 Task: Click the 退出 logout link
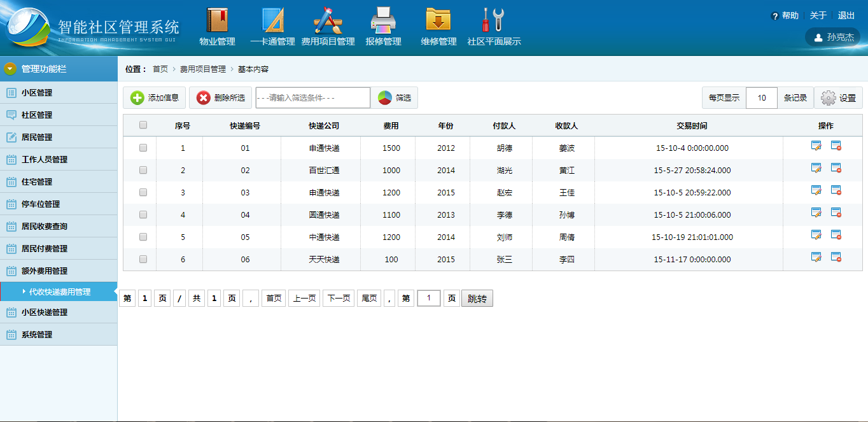pos(846,16)
